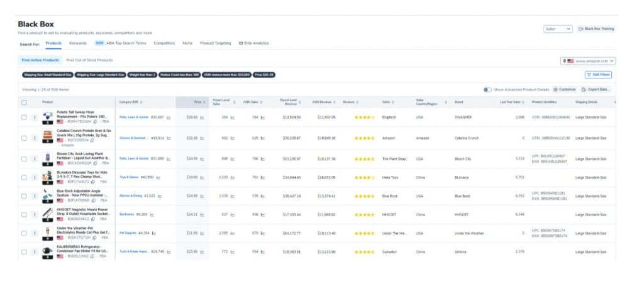Open three-dot menu for Bloom City fertilizer row
The width and height of the screenshot is (644, 291).
point(35,159)
